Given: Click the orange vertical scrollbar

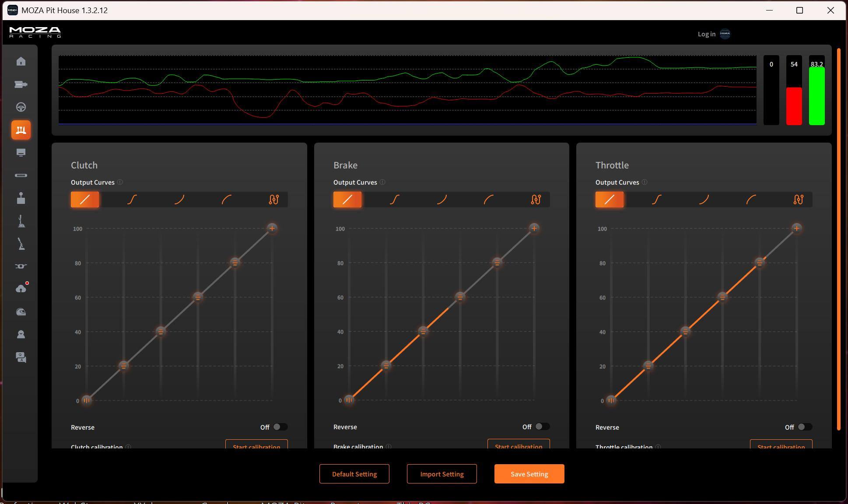Looking at the screenshot, I should (x=838, y=238).
